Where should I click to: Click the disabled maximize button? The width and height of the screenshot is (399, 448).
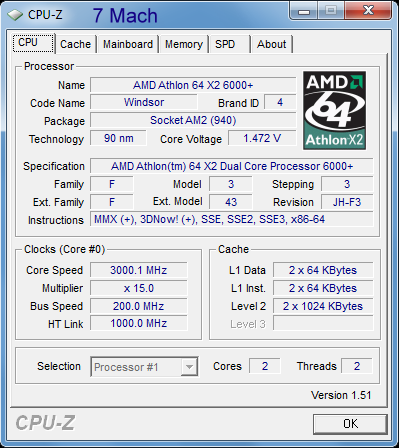click(331, 11)
